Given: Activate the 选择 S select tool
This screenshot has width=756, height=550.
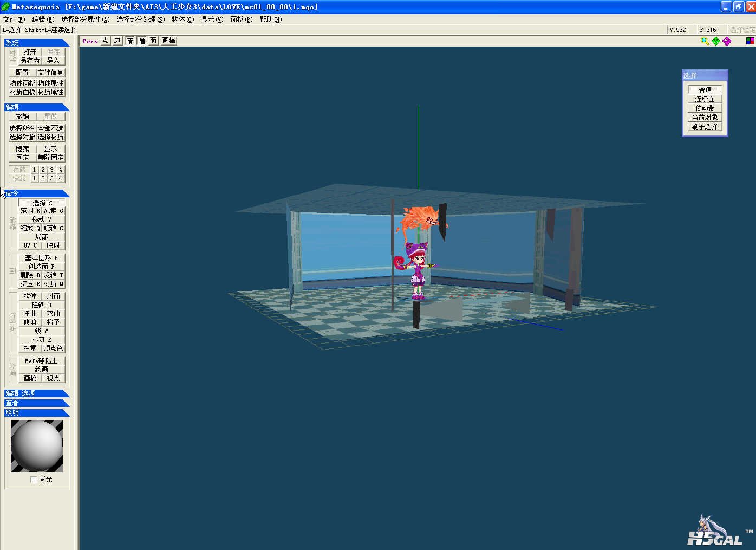Looking at the screenshot, I should (42, 203).
